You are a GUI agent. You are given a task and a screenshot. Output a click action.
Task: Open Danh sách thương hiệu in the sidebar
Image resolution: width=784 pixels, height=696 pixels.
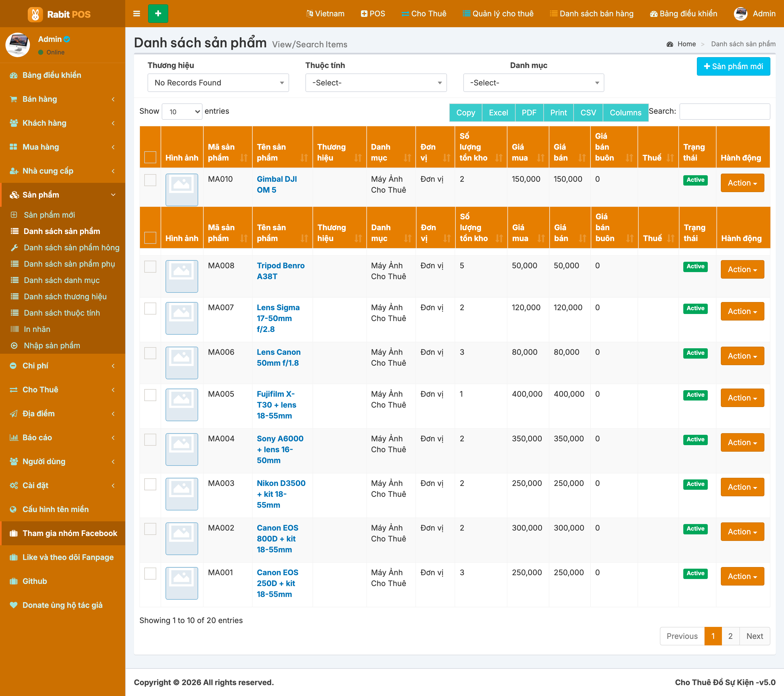65,296
